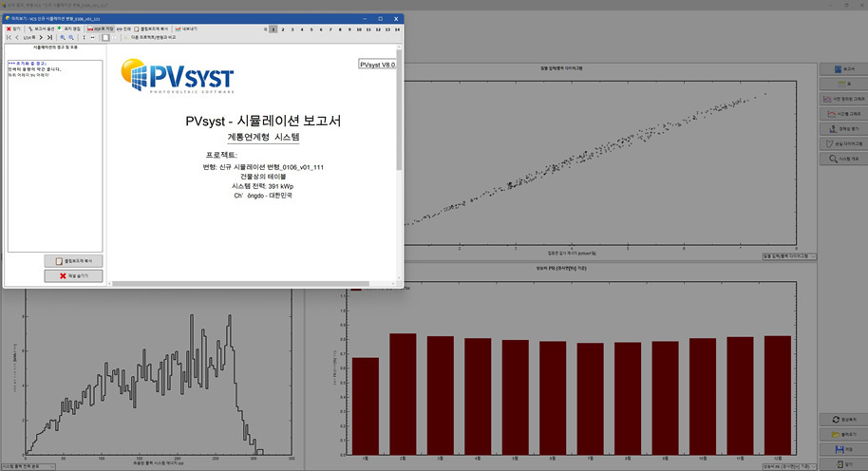Screen dimensions: 868x471
Task: Click the red X Close toolbar button in preview
Action: pyautogui.click(x=13, y=28)
